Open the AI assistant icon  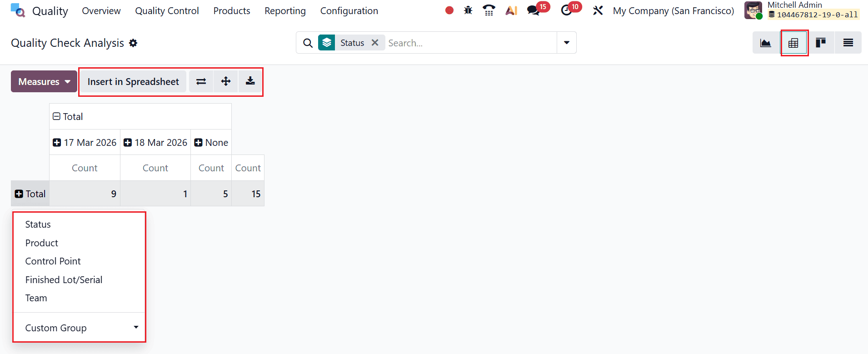point(511,10)
